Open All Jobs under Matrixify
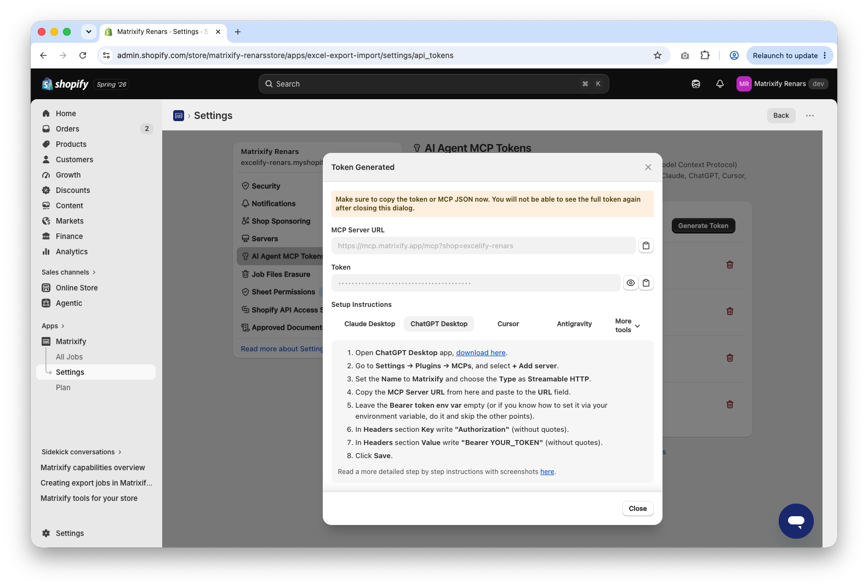868x588 pixels. (69, 357)
